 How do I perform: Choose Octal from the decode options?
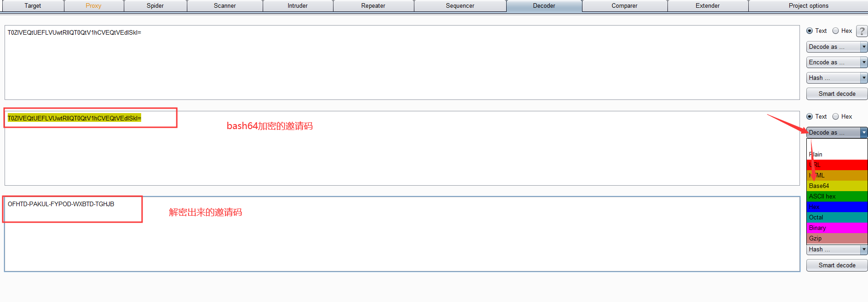point(836,218)
